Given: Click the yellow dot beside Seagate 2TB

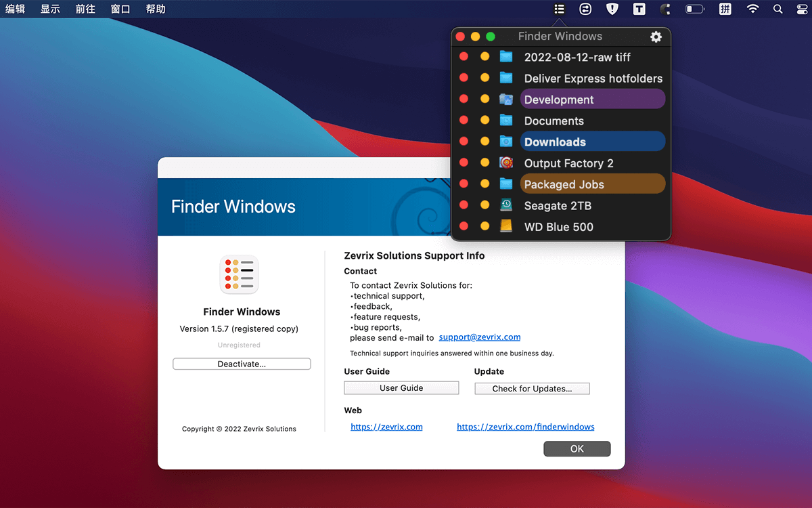Looking at the screenshot, I should click(484, 205).
